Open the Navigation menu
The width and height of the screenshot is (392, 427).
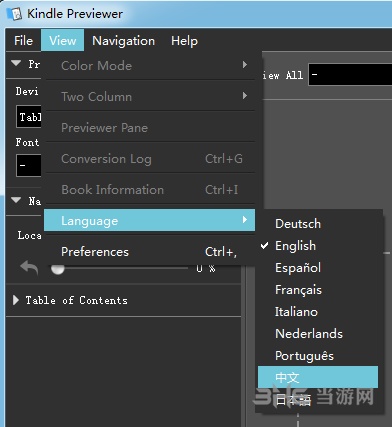pyautogui.click(x=123, y=41)
